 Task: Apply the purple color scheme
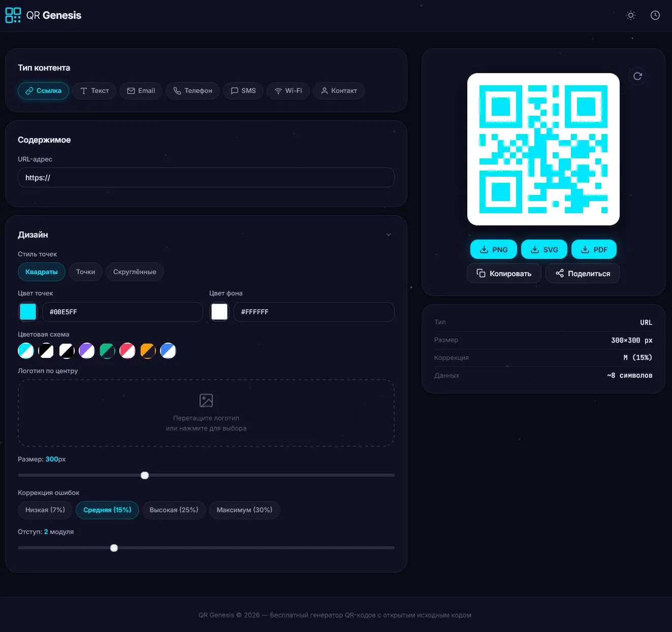click(87, 351)
